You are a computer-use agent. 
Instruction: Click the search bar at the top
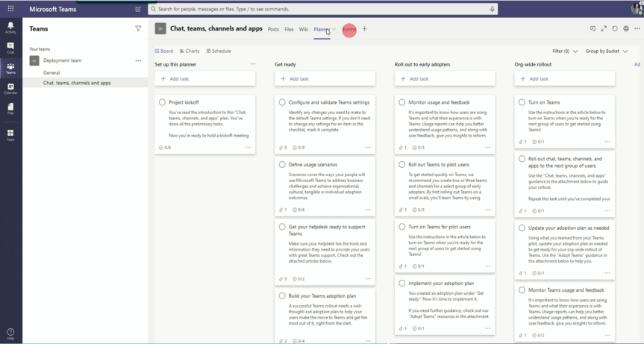point(321,9)
